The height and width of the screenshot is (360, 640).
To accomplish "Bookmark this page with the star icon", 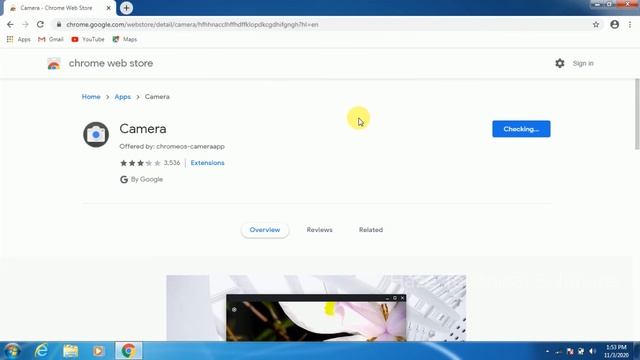I will (x=596, y=24).
